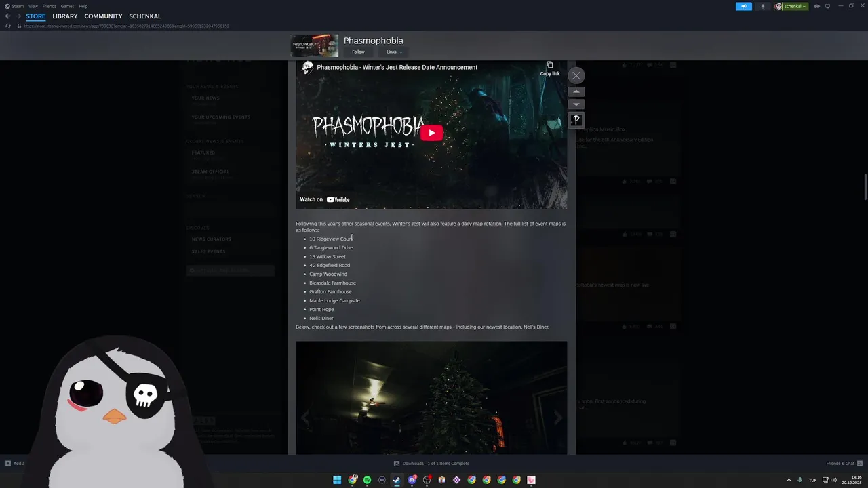Navigate back with the back arrow
Image resolution: width=868 pixels, height=488 pixels.
(x=8, y=16)
